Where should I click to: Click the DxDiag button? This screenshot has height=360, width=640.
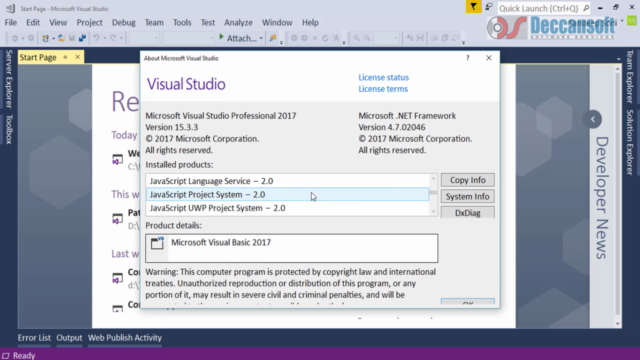click(x=467, y=213)
